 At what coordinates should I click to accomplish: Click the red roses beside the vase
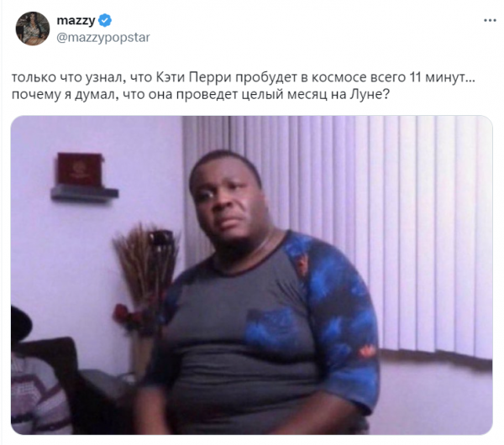click(x=129, y=317)
